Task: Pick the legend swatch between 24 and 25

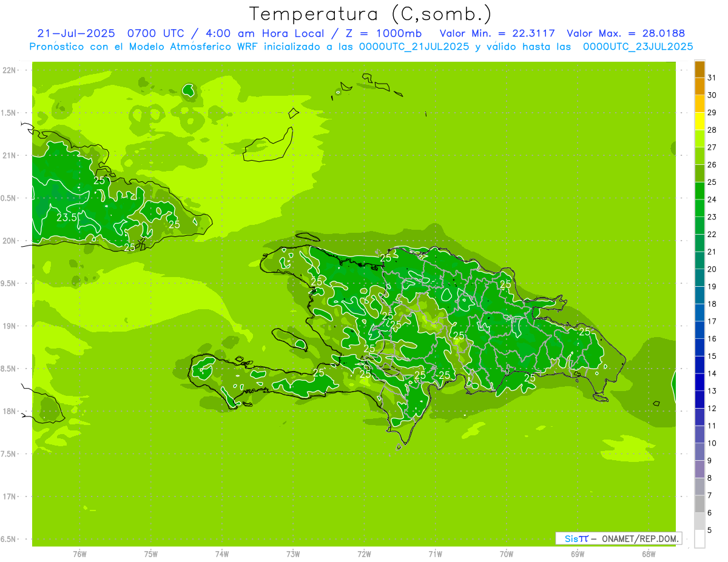Action: tap(699, 190)
